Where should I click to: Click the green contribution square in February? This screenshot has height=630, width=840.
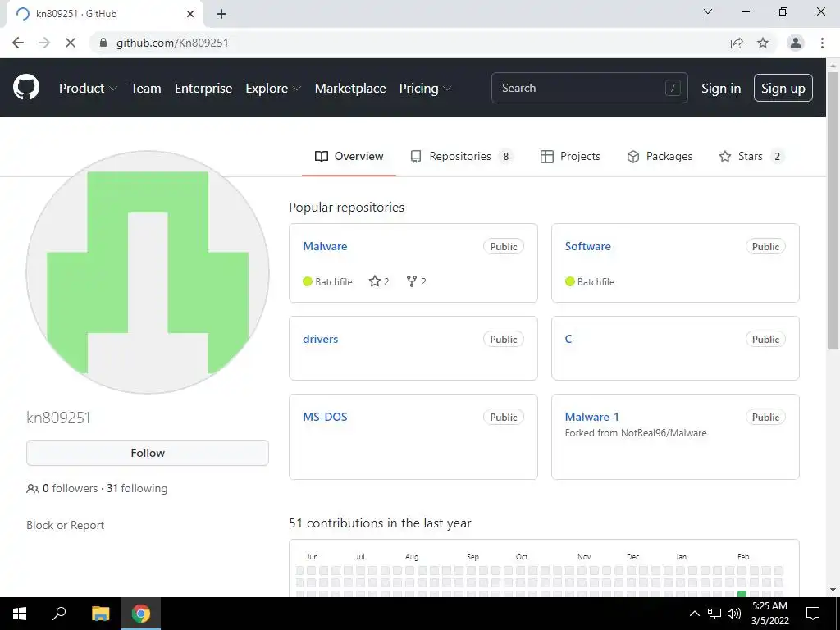(x=742, y=594)
